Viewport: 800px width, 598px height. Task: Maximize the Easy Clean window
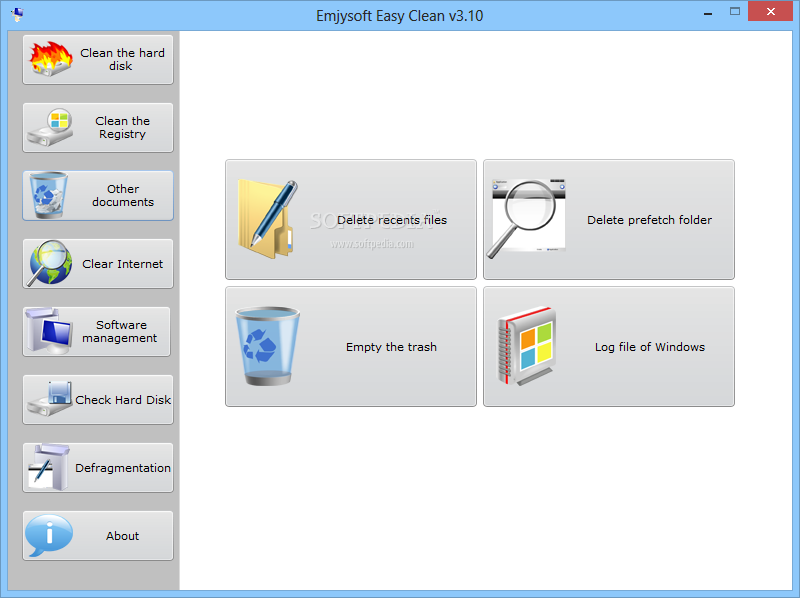[735, 11]
